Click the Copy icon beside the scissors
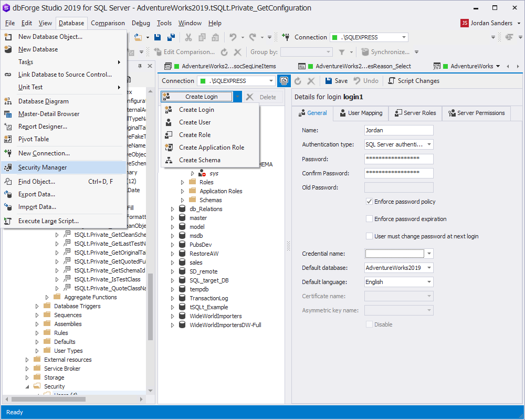The width and height of the screenshot is (525, 420). tap(202, 37)
